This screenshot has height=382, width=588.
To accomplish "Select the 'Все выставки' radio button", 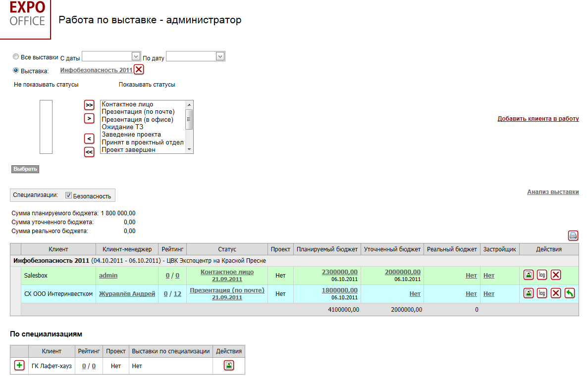I will pos(16,57).
